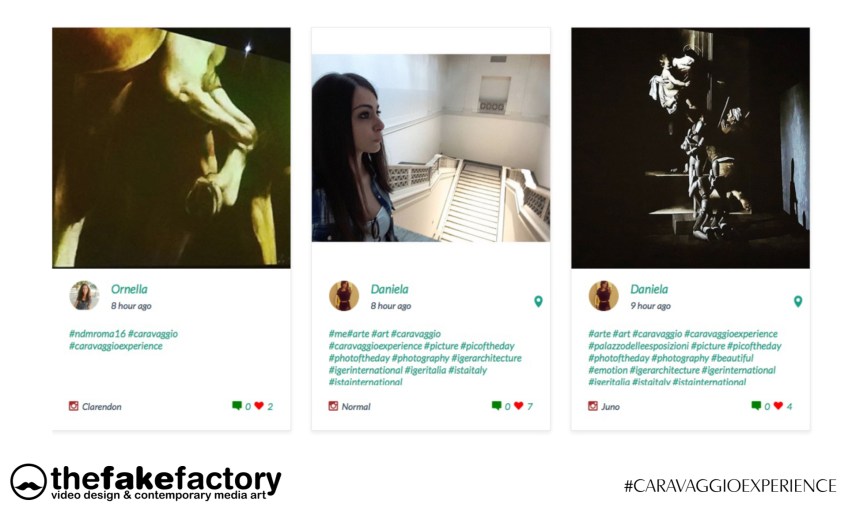This screenshot has width=848, height=507.
Task: Click the Instagram icon beside Juno
Action: [x=593, y=406]
